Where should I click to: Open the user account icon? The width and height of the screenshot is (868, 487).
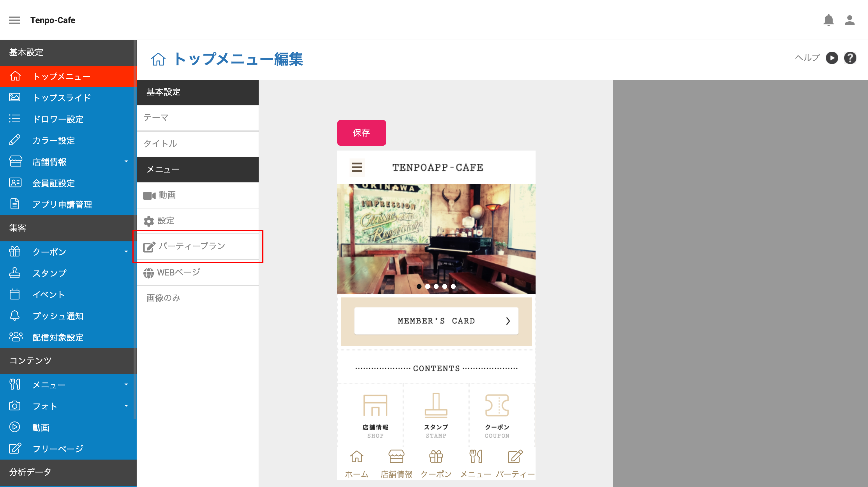coord(849,20)
